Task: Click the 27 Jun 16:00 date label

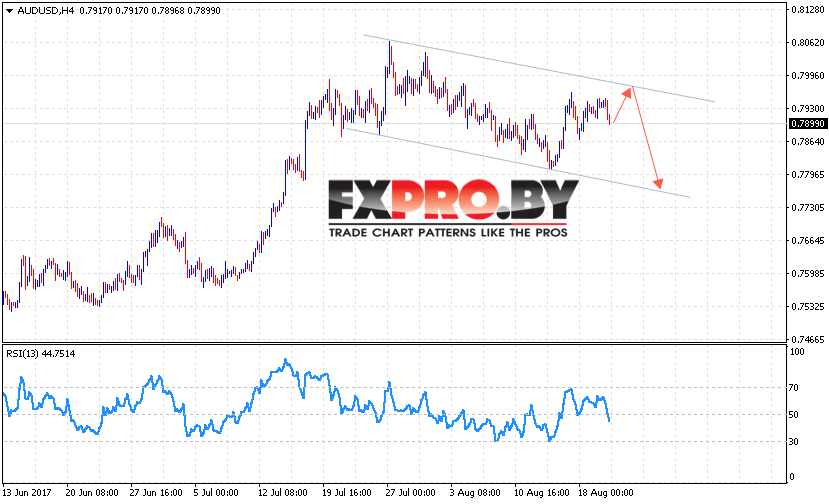Action: coord(156,493)
